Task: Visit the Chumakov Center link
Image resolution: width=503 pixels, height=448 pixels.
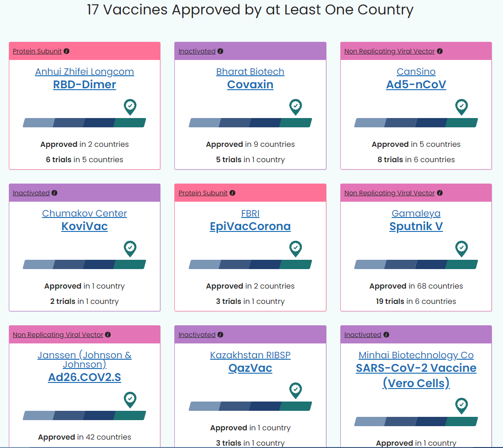Action: (84, 213)
